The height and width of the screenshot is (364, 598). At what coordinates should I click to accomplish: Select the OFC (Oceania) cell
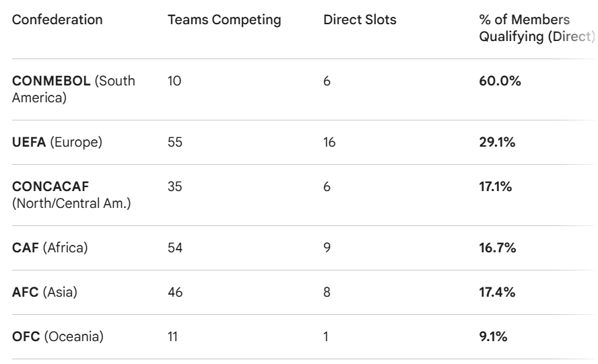pyautogui.click(x=58, y=336)
